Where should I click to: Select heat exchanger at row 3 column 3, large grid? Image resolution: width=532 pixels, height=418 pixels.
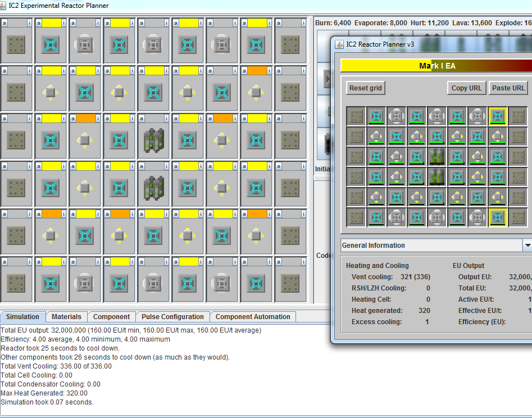click(x=85, y=140)
